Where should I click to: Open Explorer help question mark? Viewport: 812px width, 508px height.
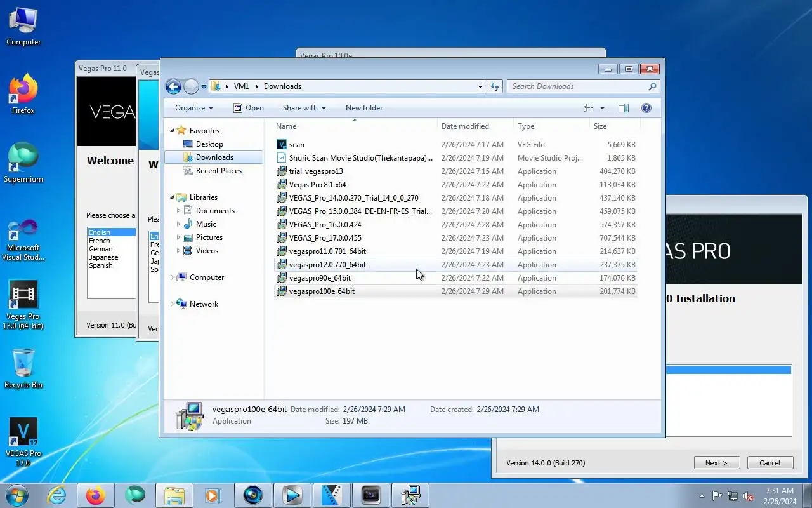point(646,108)
